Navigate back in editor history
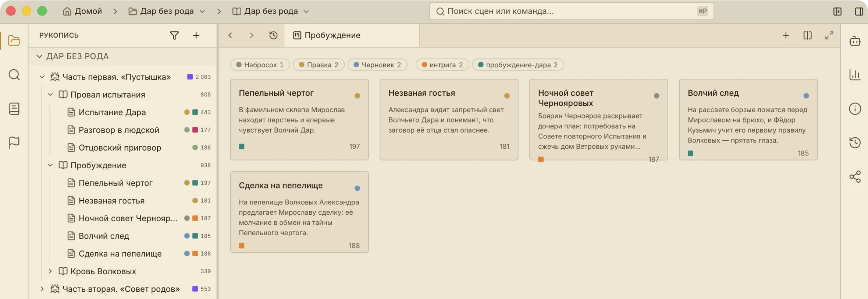 230,35
